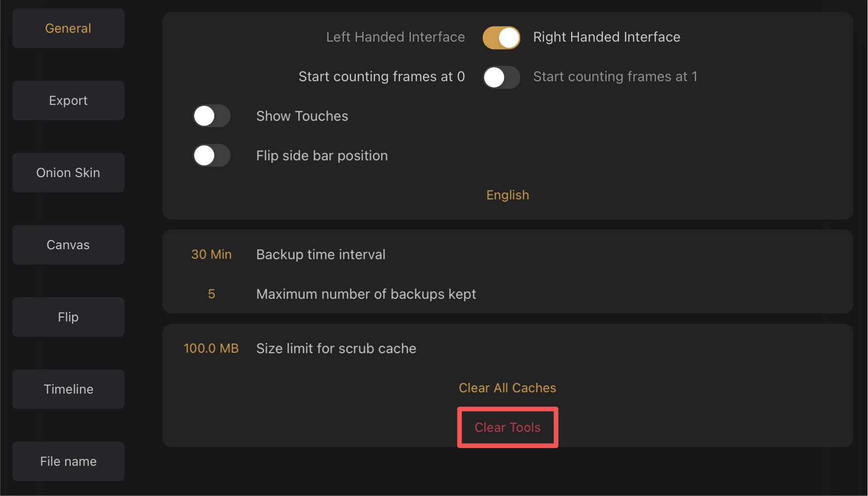
Task: Select the Canvas settings tab
Action: pyautogui.click(x=68, y=245)
